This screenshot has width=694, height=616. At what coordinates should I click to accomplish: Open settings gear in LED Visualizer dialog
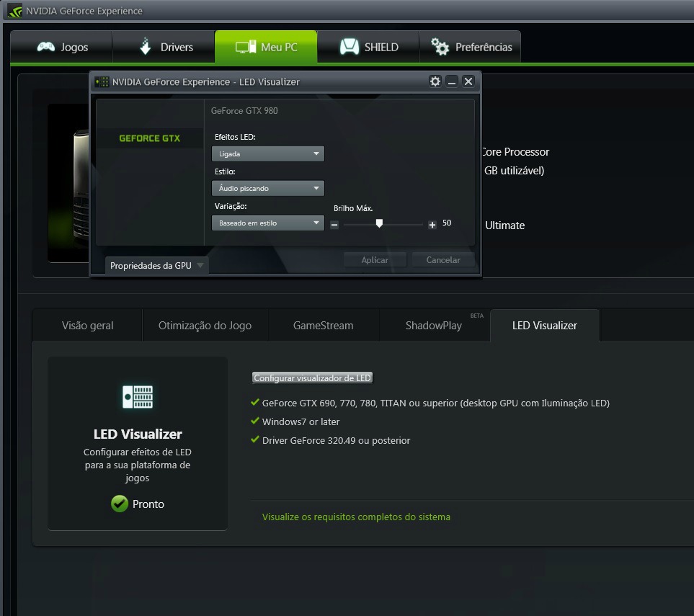pos(435,81)
